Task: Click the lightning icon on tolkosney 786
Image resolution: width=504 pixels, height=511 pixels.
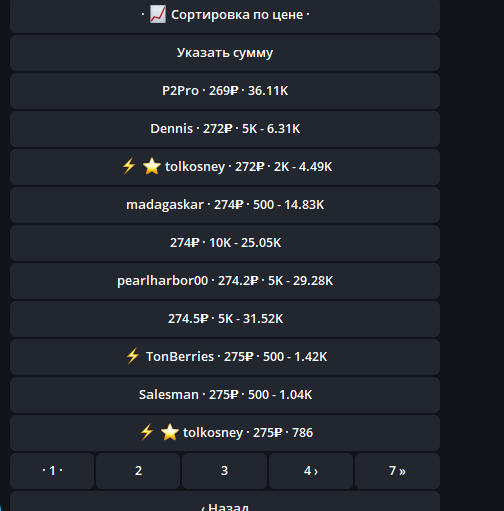Action: (147, 432)
